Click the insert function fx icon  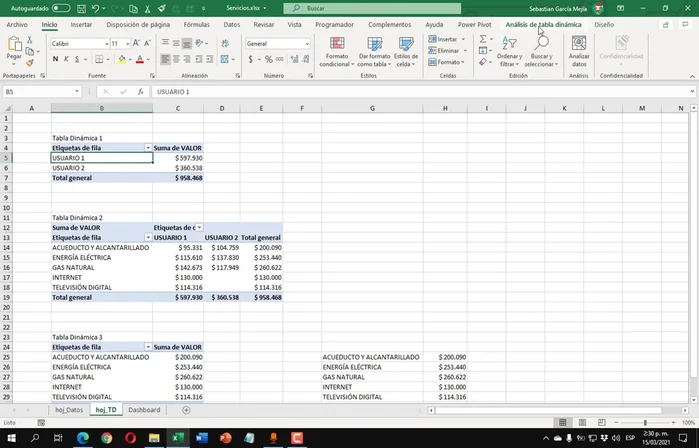click(x=140, y=92)
